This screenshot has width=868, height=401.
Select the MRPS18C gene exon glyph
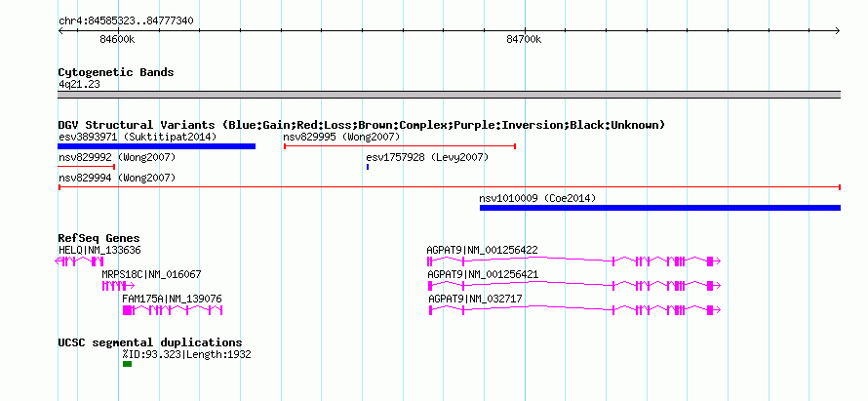tap(118, 286)
